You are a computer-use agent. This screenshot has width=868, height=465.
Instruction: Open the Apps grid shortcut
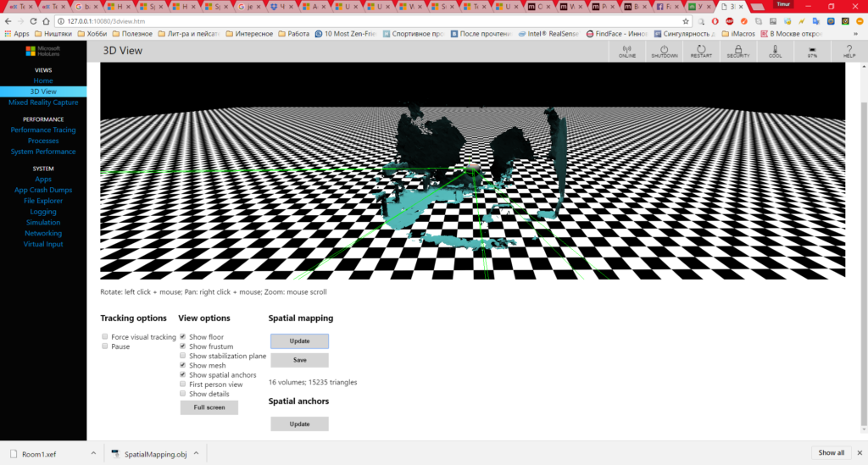click(x=17, y=34)
